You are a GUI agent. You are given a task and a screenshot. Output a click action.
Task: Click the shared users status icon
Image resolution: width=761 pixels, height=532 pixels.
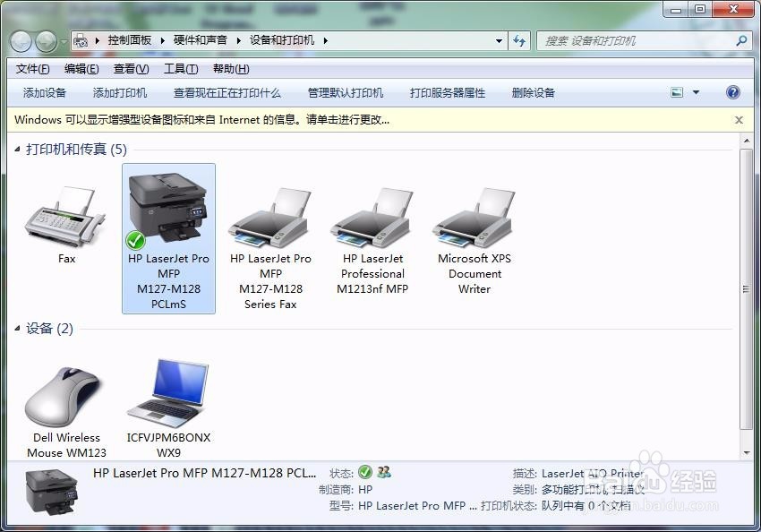coord(384,472)
